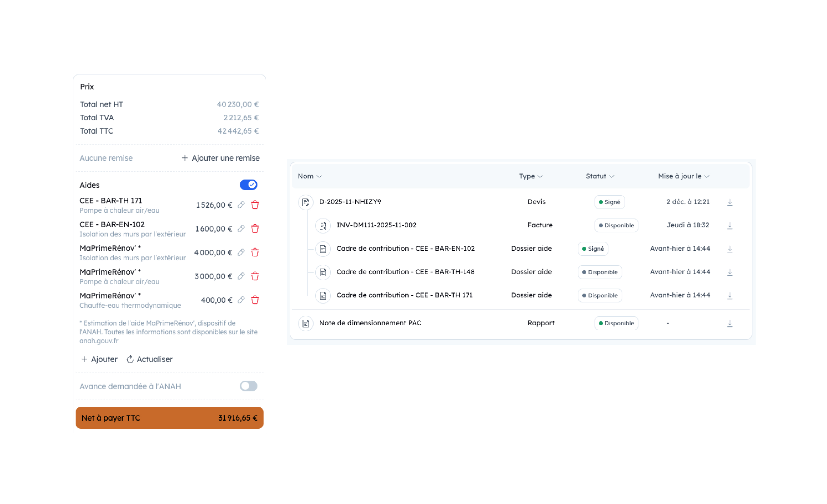
Task: Delete the CEE - BAR-TH 171 aid
Action: (255, 205)
